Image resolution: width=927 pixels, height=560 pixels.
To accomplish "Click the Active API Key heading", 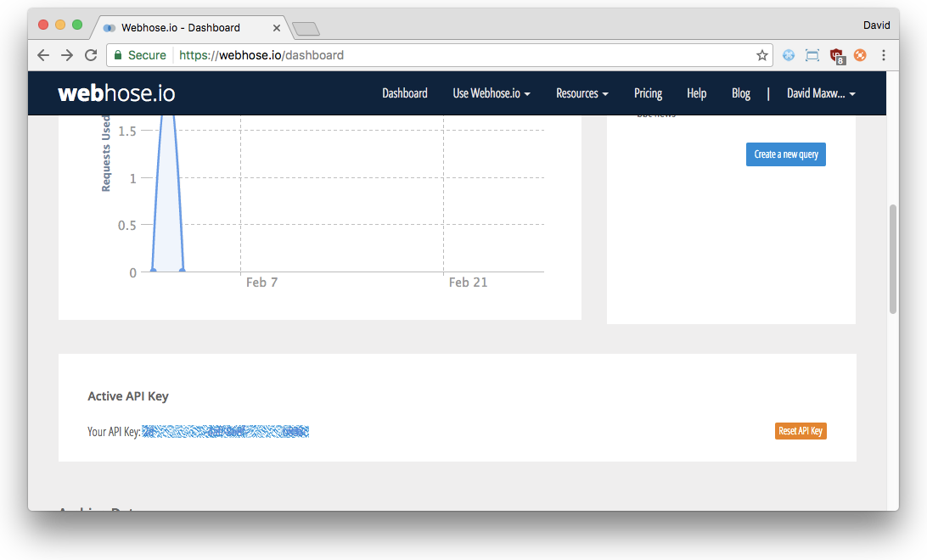I will click(127, 395).
